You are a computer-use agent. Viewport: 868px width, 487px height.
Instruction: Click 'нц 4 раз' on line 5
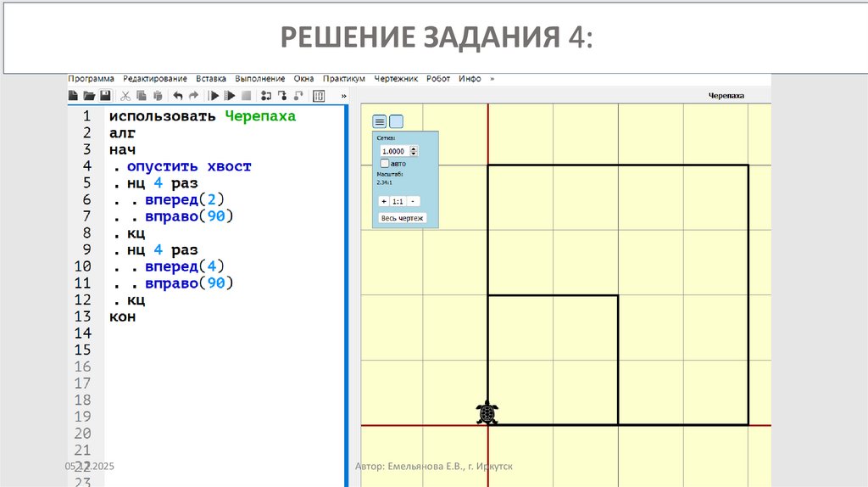[162, 183]
